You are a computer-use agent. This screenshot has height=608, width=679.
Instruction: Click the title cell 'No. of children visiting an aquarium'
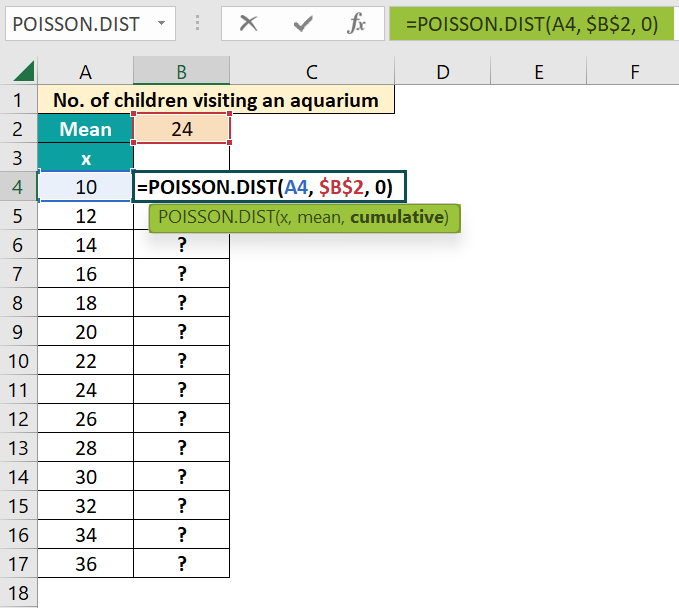click(216, 100)
